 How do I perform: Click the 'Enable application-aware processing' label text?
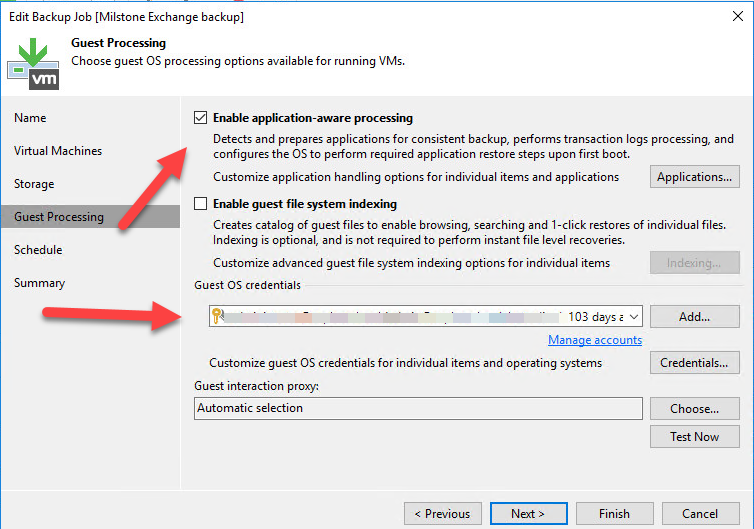point(313,118)
